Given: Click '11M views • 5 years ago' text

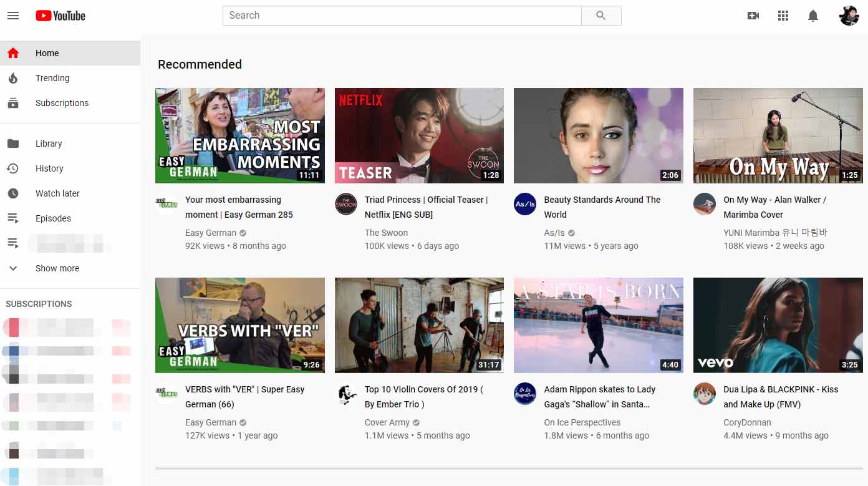Looking at the screenshot, I should 591,246.
